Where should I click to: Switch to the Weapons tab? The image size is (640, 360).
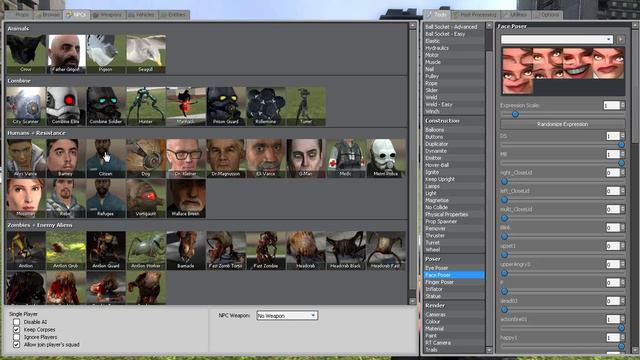(x=107, y=15)
